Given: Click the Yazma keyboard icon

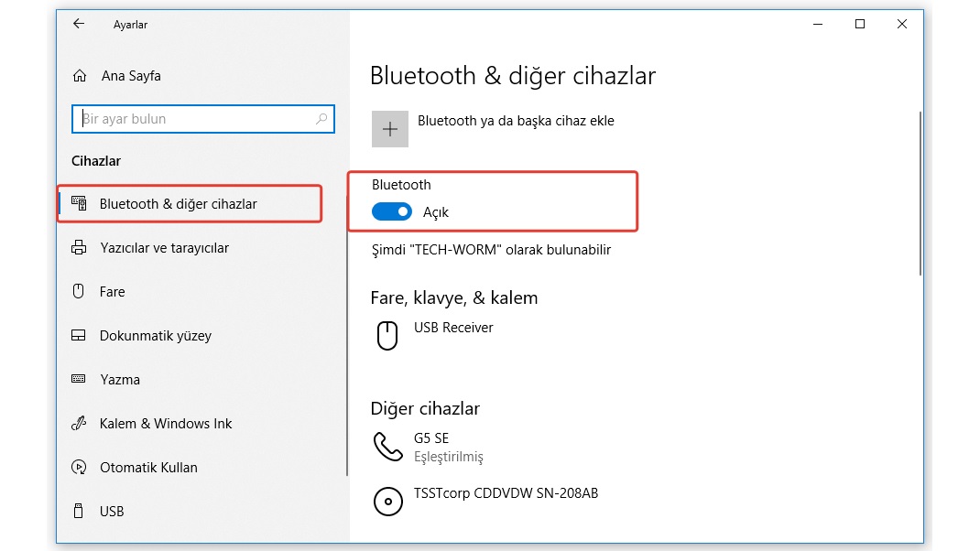Looking at the screenshot, I should 79,379.
